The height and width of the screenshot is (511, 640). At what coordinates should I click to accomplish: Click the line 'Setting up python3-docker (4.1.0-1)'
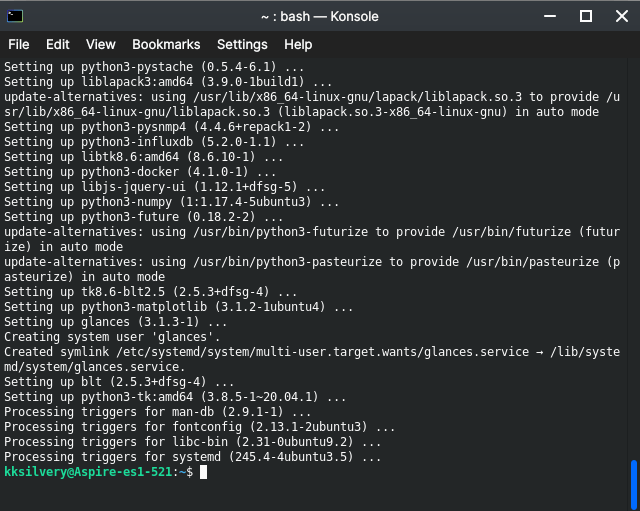140,172
